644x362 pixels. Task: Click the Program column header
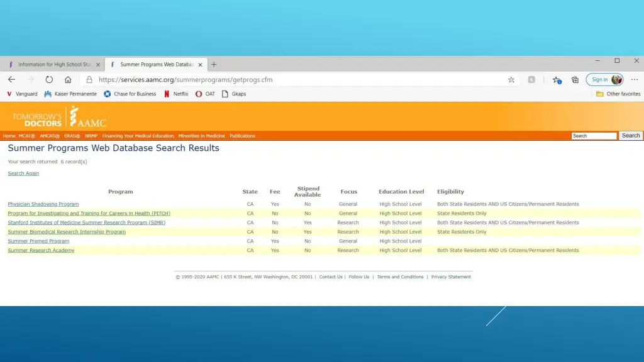click(120, 192)
